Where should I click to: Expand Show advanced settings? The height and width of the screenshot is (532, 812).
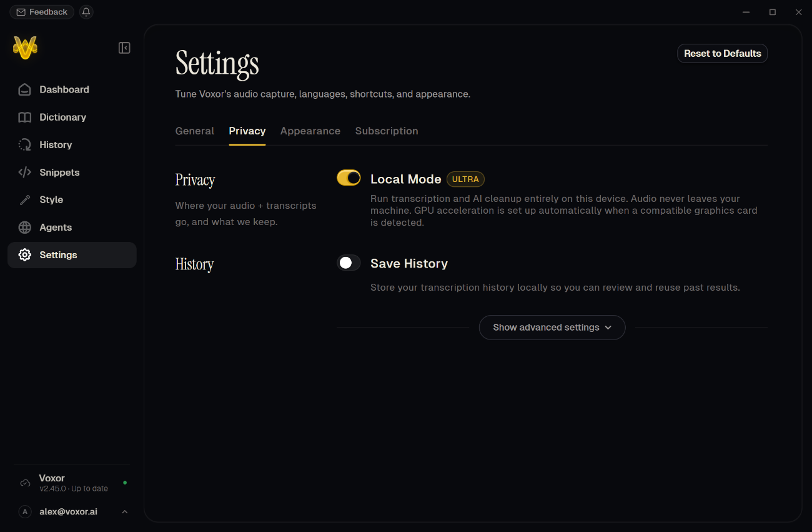pyautogui.click(x=552, y=328)
